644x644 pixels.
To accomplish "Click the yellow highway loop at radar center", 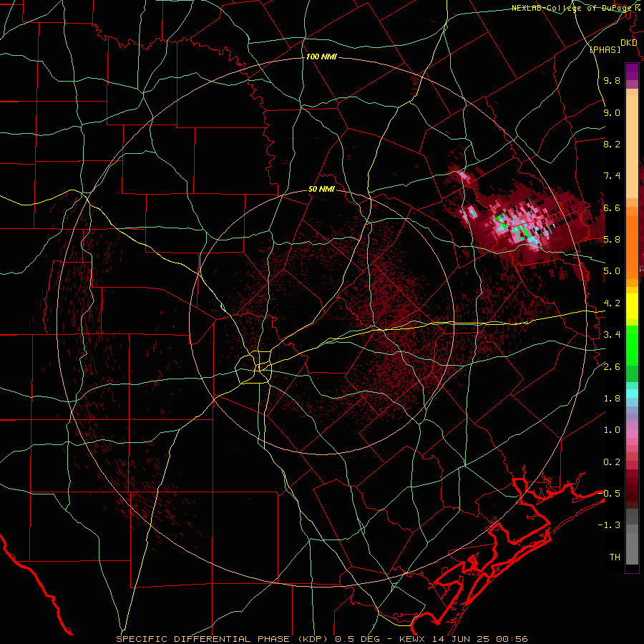I will 255,367.
